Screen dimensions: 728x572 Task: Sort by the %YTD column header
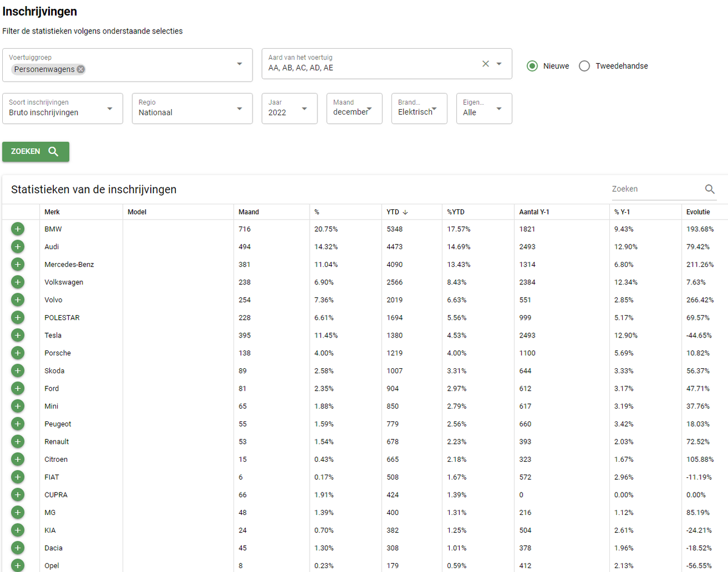point(456,212)
